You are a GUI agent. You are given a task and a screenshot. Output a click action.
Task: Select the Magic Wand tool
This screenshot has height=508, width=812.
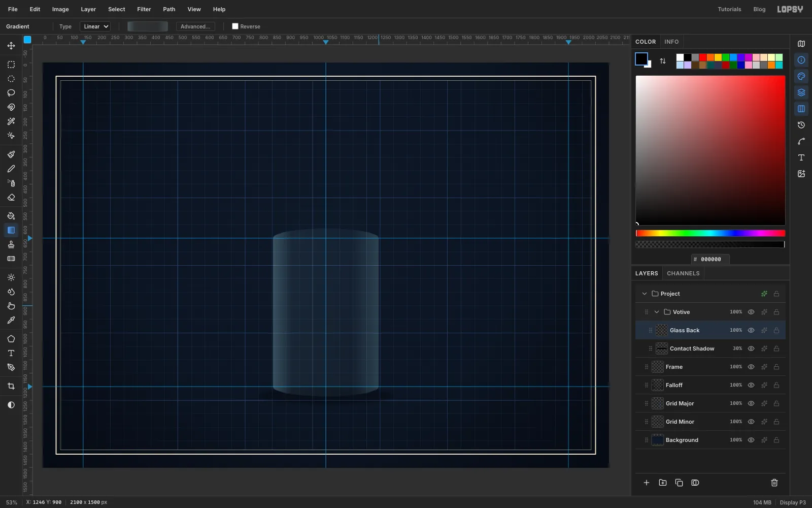pyautogui.click(x=11, y=121)
